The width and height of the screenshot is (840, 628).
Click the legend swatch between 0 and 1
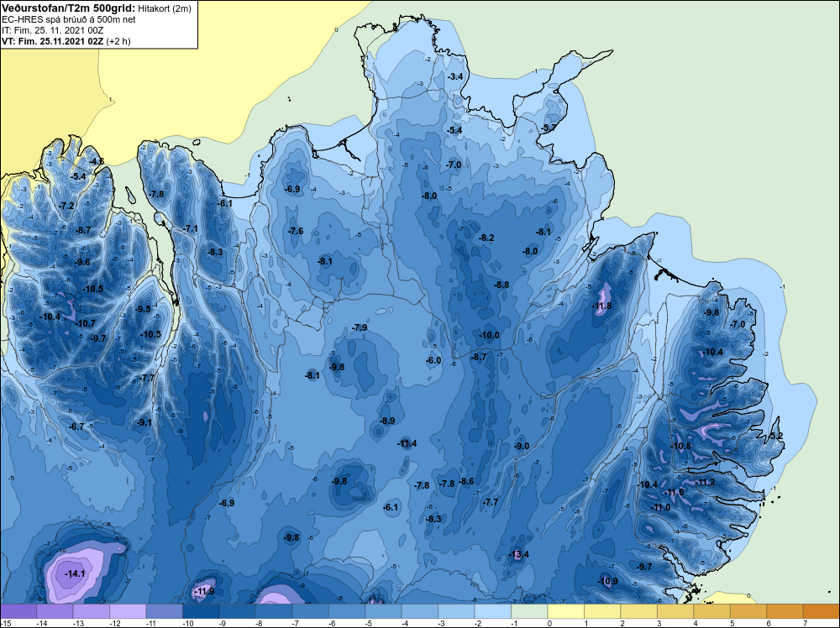tap(565, 611)
